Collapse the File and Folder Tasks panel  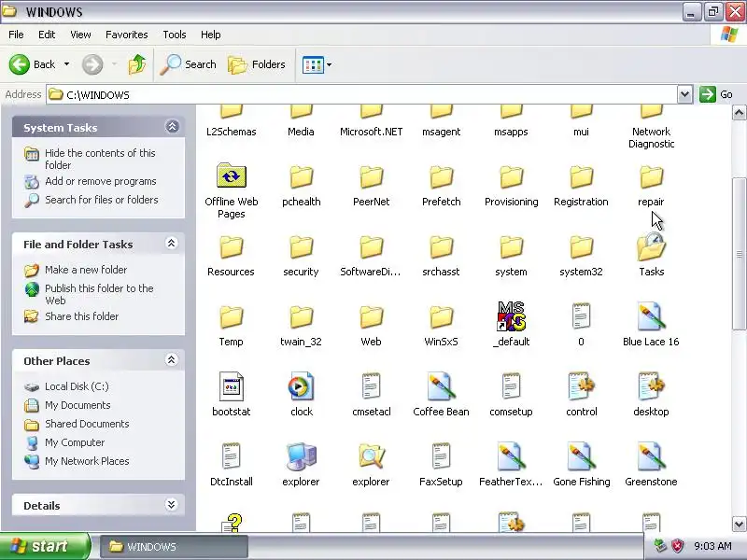[x=171, y=244]
